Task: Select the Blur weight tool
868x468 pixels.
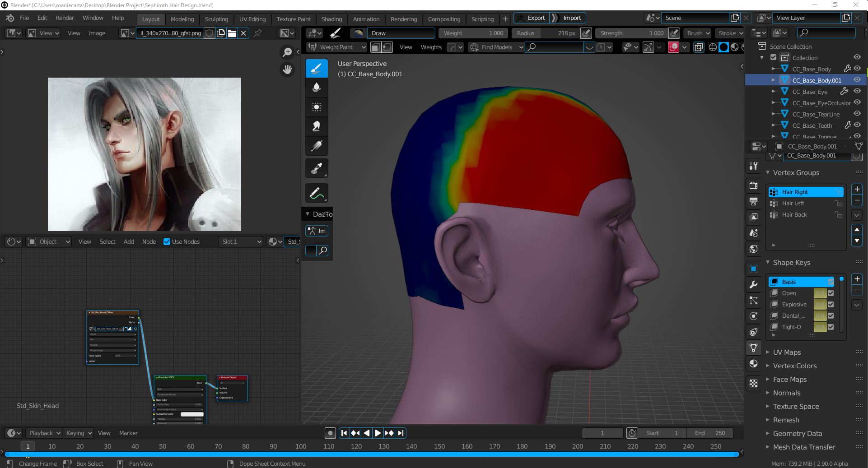Action: pyautogui.click(x=317, y=88)
